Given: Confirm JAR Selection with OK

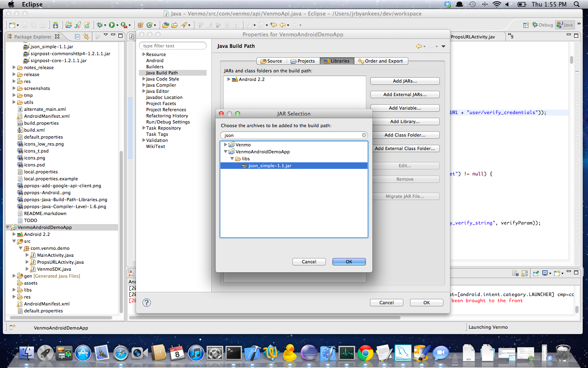Looking at the screenshot, I should click(x=349, y=262).
